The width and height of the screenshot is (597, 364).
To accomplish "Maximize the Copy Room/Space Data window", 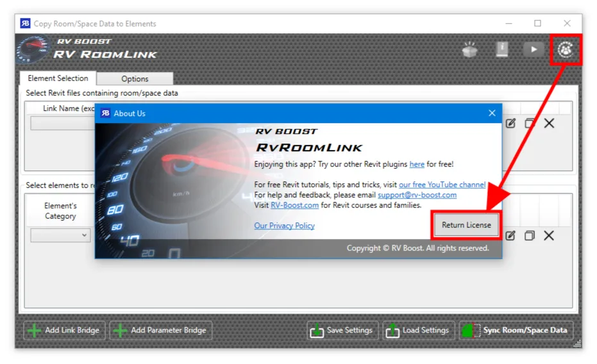I will click(537, 24).
